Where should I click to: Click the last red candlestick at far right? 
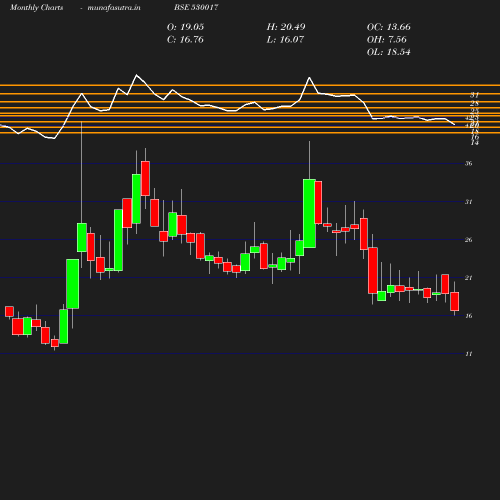click(455, 301)
